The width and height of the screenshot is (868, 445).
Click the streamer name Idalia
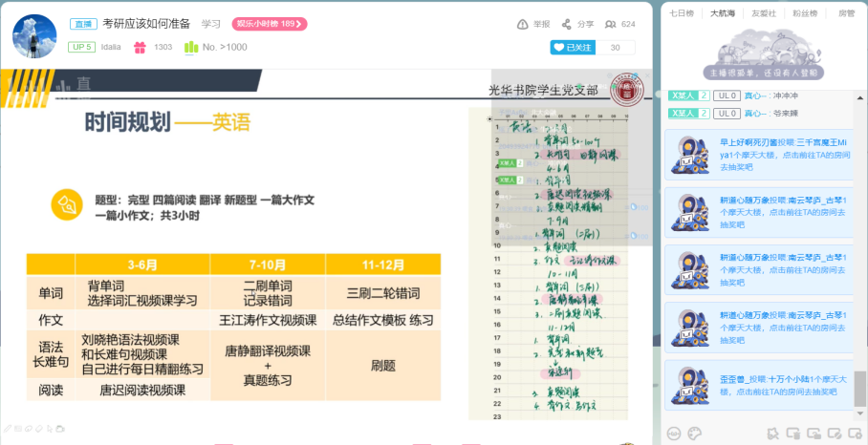(x=111, y=48)
